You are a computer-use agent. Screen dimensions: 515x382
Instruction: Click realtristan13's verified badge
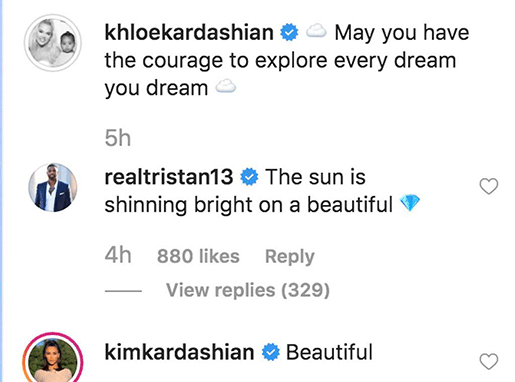click(249, 177)
